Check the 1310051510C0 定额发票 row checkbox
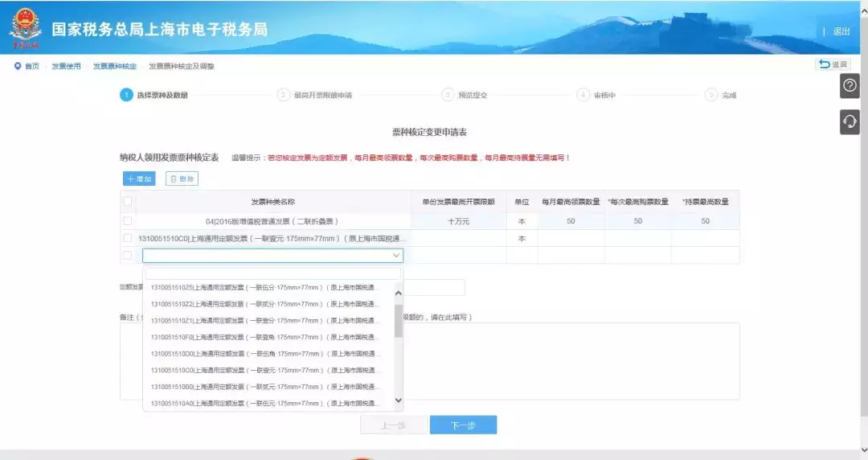 (127, 239)
